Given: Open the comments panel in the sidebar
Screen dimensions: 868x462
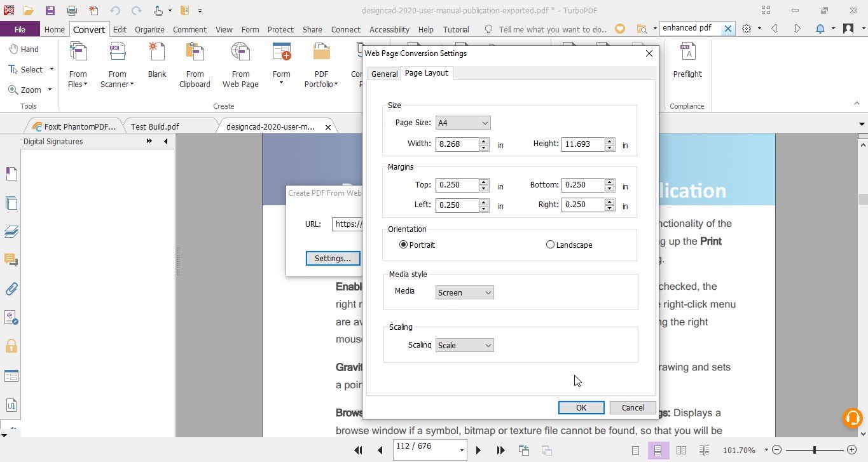Looking at the screenshot, I should [11, 260].
